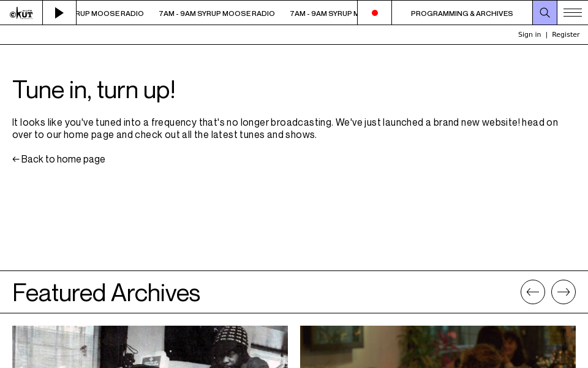
Task: Advance Featured Archives with right circle arrow
Action: tap(563, 292)
